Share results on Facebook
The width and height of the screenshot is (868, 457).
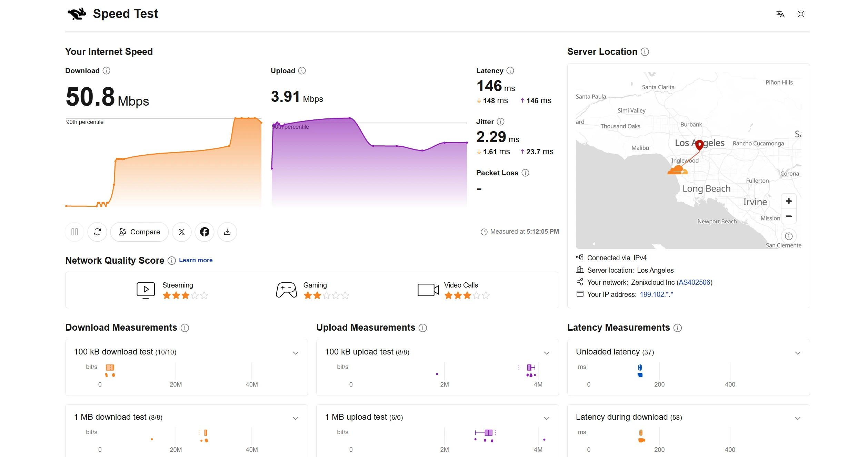(x=204, y=232)
